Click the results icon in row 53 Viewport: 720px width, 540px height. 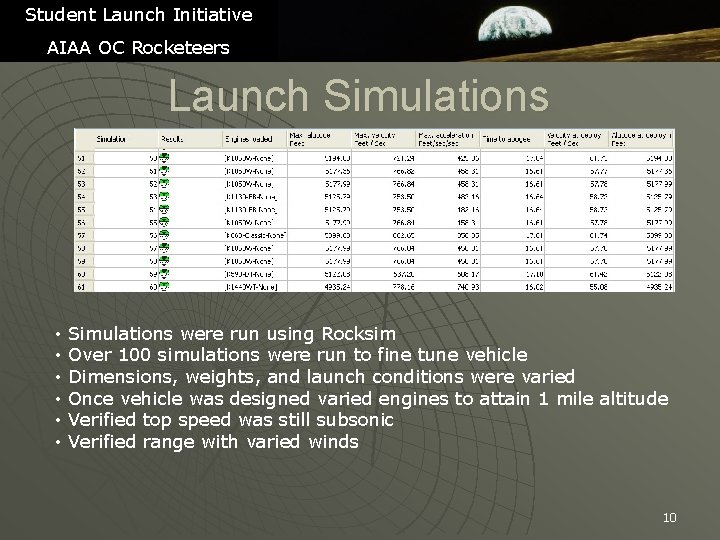click(164, 184)
